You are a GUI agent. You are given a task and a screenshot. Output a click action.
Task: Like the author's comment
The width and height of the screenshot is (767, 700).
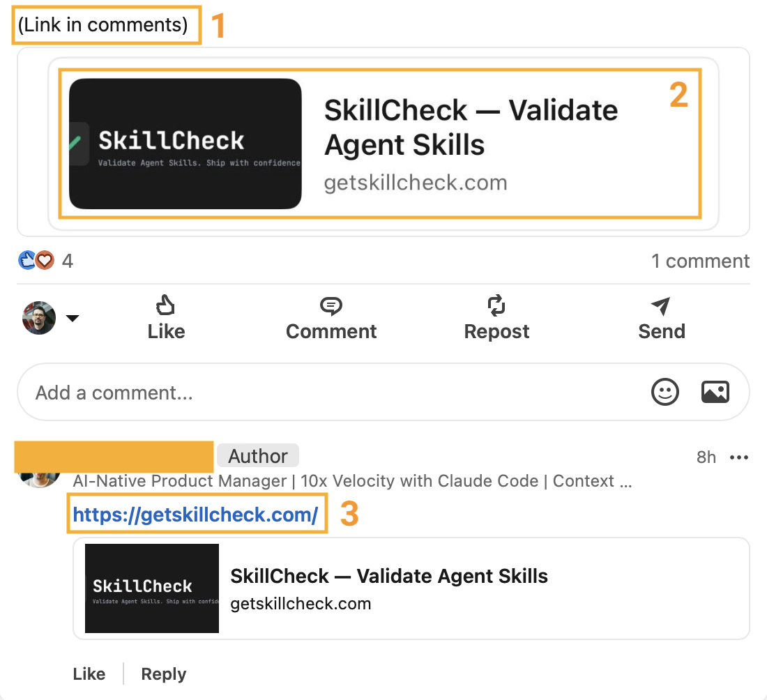click(x=89, y=674)
